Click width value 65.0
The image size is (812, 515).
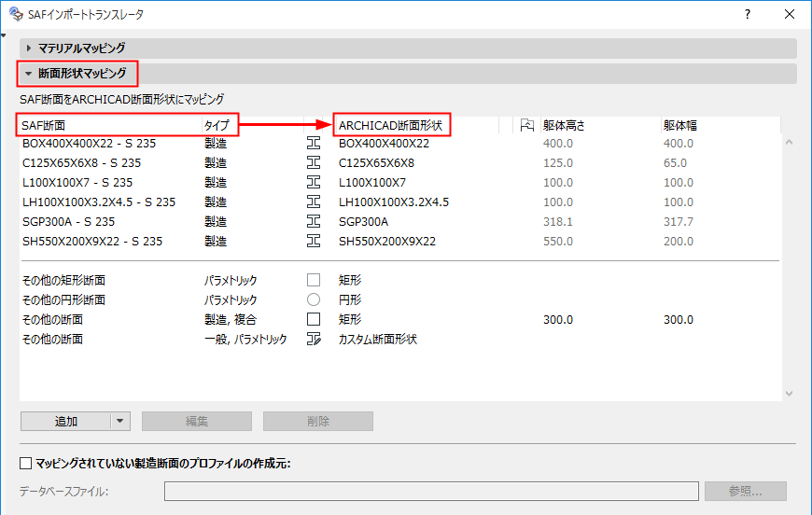(x=676, y=163)
